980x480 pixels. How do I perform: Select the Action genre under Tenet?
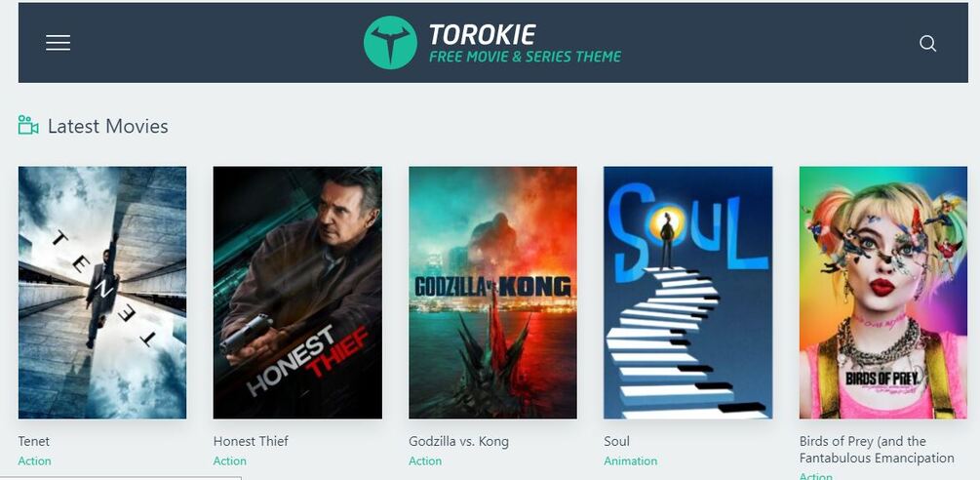(34, 461)
